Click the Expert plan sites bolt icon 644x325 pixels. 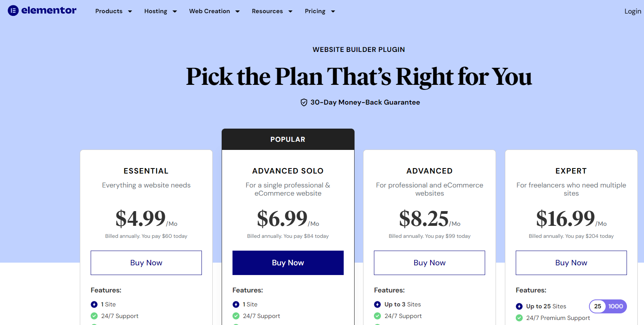[x=519, y=306]
